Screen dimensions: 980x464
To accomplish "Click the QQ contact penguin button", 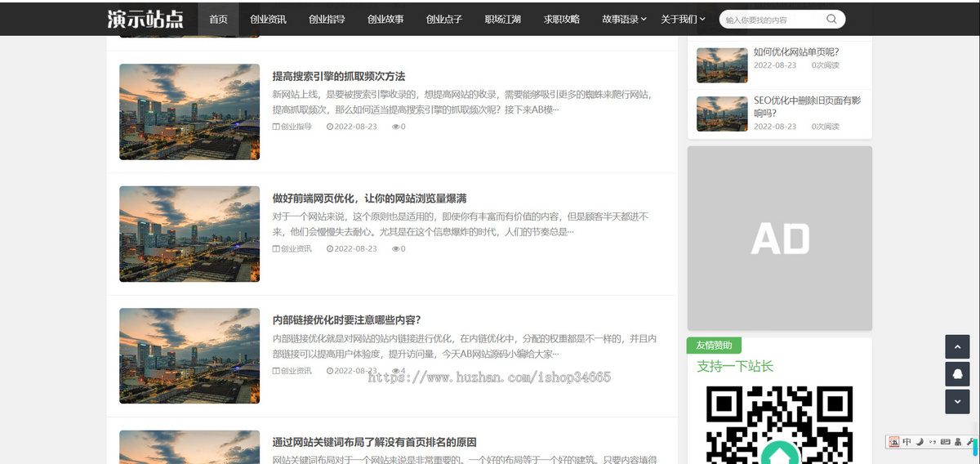I will pyautogui.click(x=957, y=374).
